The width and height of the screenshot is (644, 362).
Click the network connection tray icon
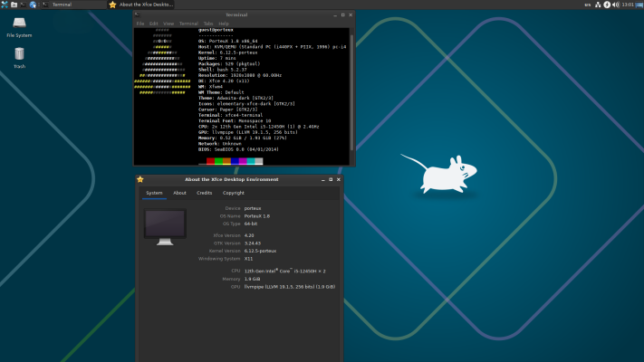tap(598, 5)
